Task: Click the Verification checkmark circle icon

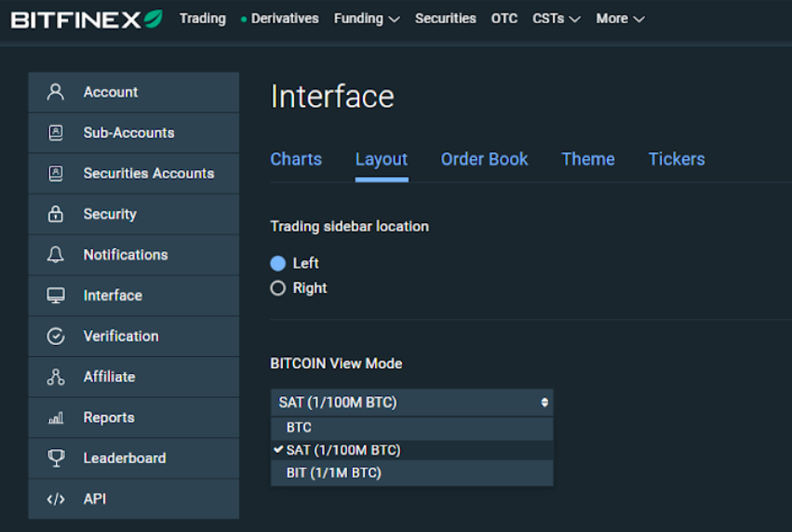Action: click(56, 336)
